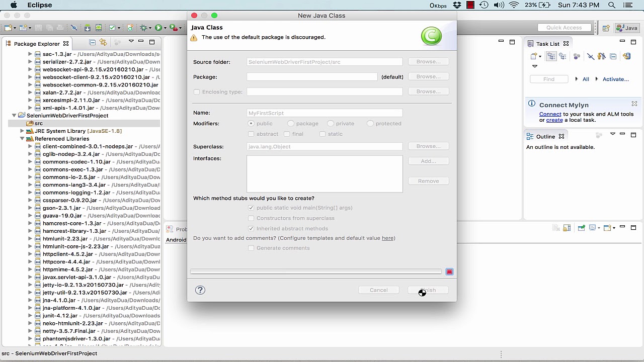The height and width of the screenshot is (362, 644).
Task: Click the New Task icon in Task List
Action: (x=534, y=56)
